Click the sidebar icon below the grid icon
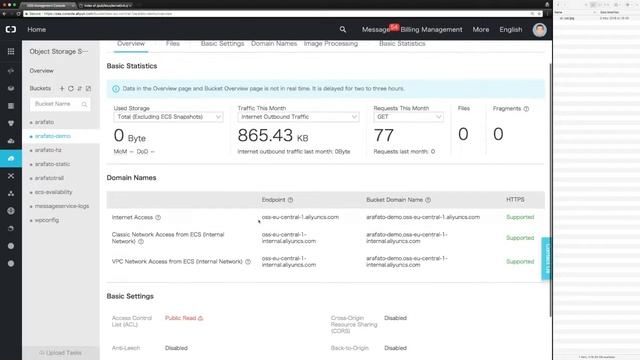The width and height of the screenshot is (640, 360). coord(11,71)
